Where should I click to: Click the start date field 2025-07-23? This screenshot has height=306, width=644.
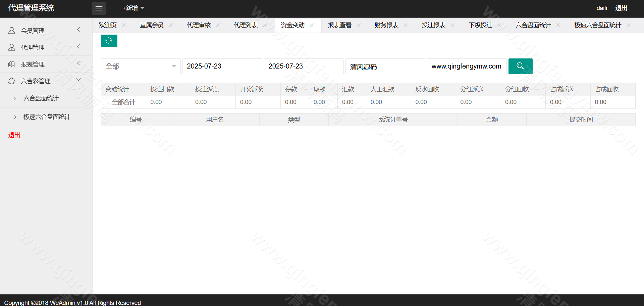[x=222, y=66]
